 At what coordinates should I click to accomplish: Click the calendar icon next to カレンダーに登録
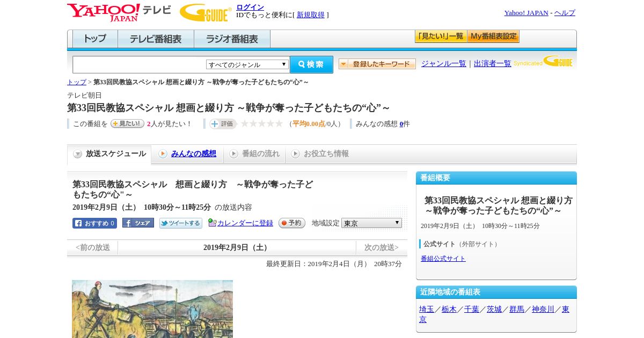coord(212,223)
